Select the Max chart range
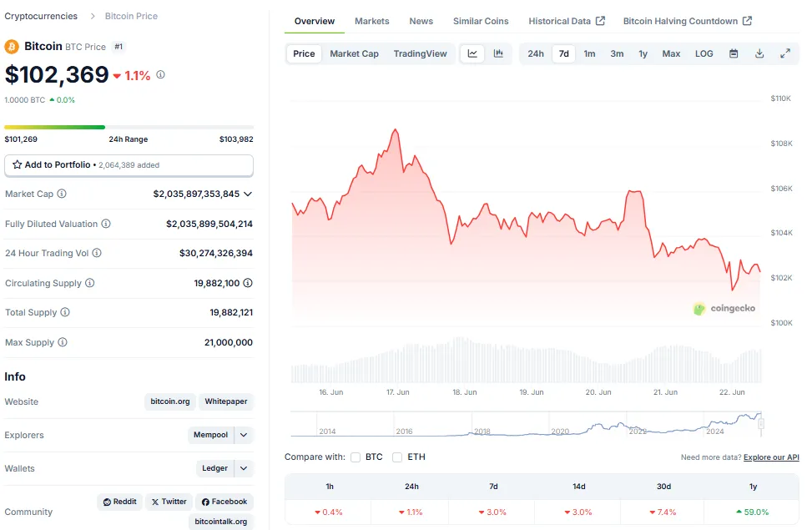 pos(671,53)
